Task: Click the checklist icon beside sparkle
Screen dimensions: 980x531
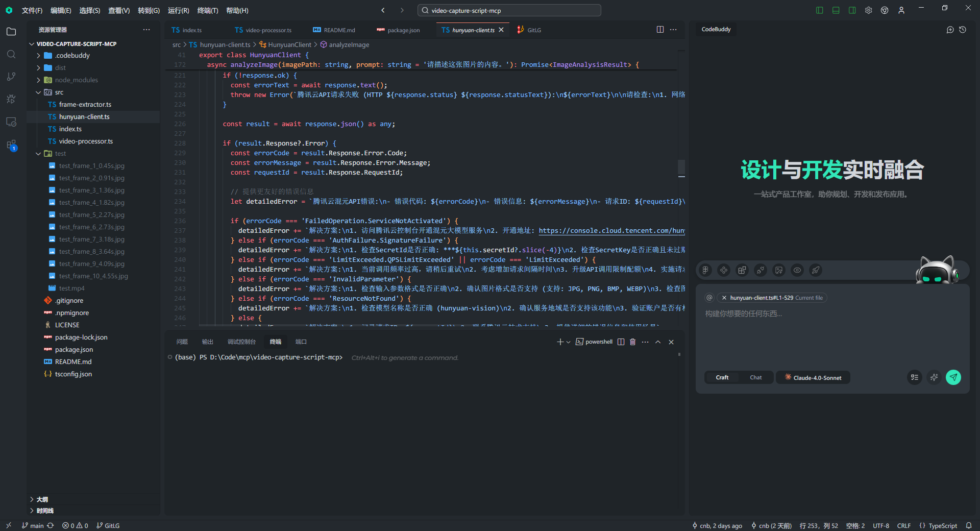Action: pos(915,377)
